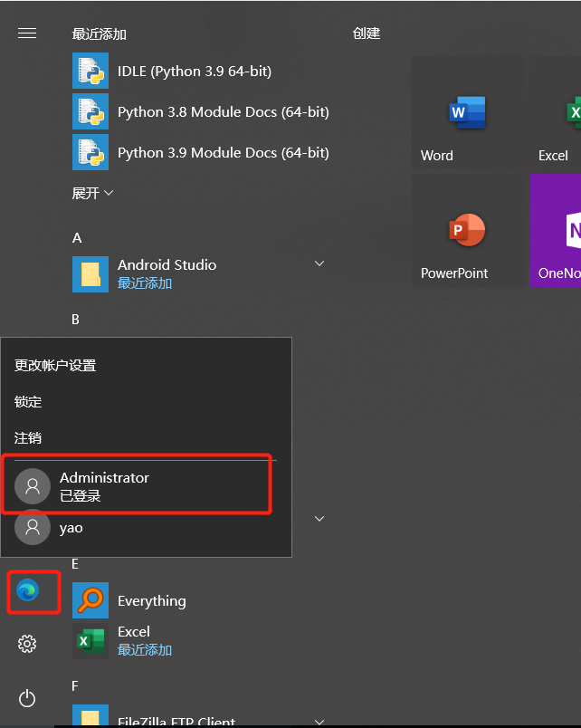
Task: Open Python 3.9 Module Docs icon
Action: (x=90, y=152)
